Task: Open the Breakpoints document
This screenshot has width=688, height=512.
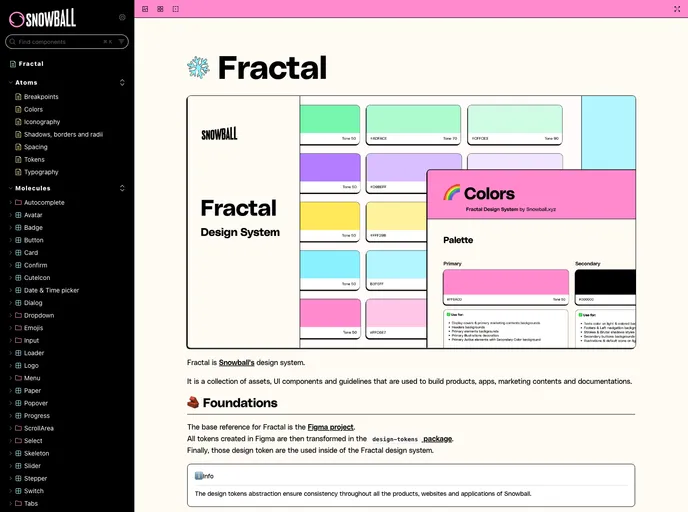Action: tap(41, 97)
